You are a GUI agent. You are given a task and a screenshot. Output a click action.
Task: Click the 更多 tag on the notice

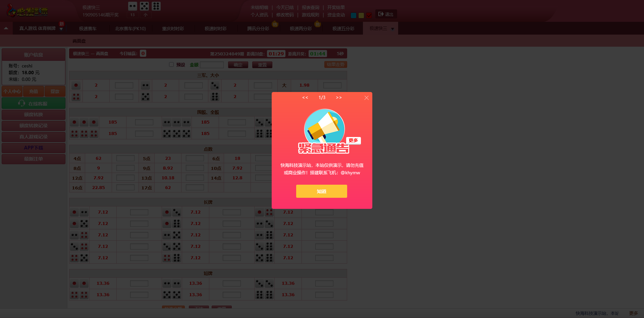click(x=353, y=140)
